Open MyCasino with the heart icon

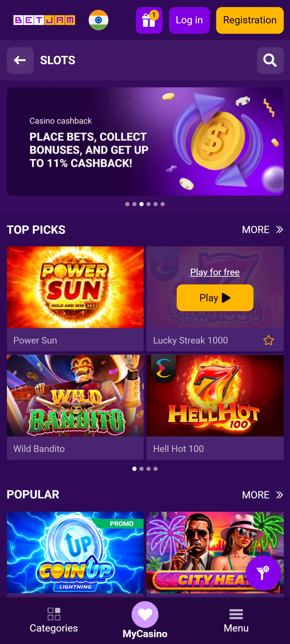click(145, 614)
